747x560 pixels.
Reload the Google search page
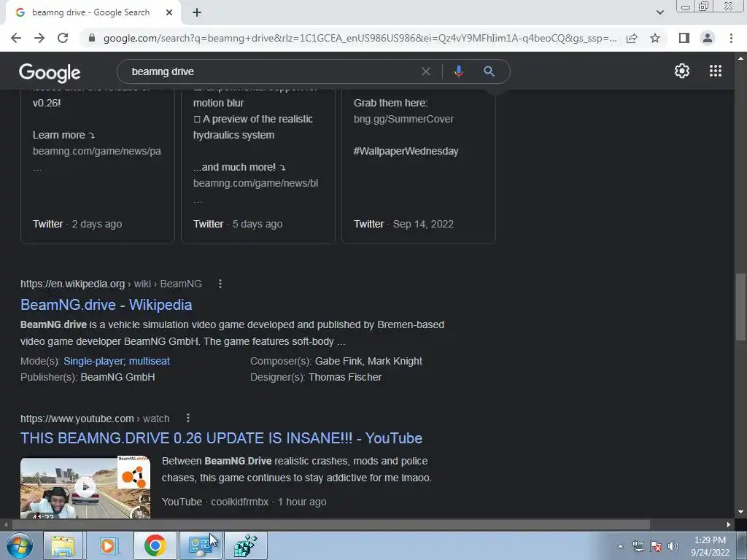(63, 38)
